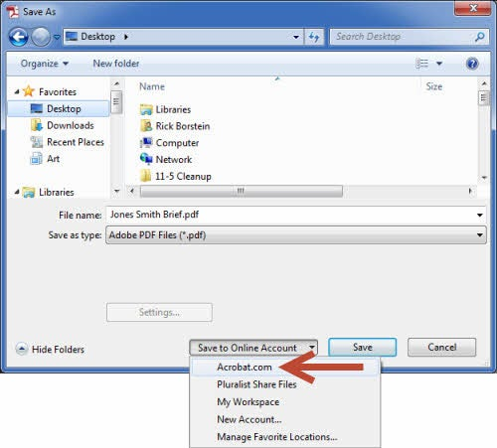This screenshot has height=448, width=497.
Task: Close the Save As dialog
Action: pos(473,8)
